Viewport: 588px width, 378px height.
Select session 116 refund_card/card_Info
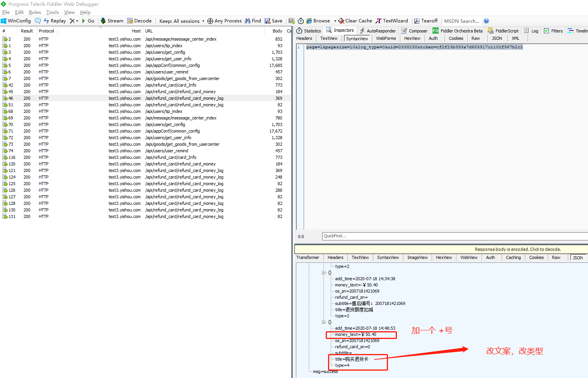145,157
